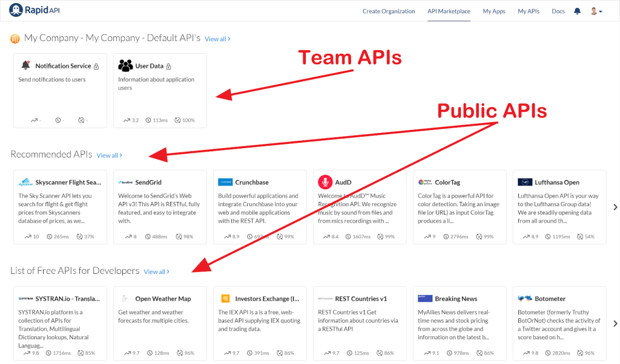
Task: Click the RapidAPI logo
Action: [34, 10]
